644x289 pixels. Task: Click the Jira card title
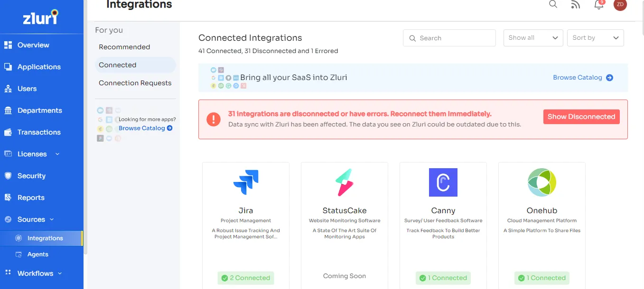click(246, 210)
